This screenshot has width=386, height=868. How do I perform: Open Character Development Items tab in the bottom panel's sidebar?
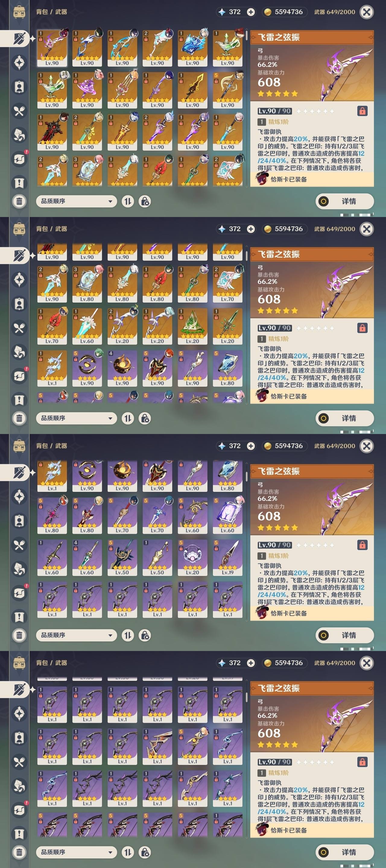19,738
